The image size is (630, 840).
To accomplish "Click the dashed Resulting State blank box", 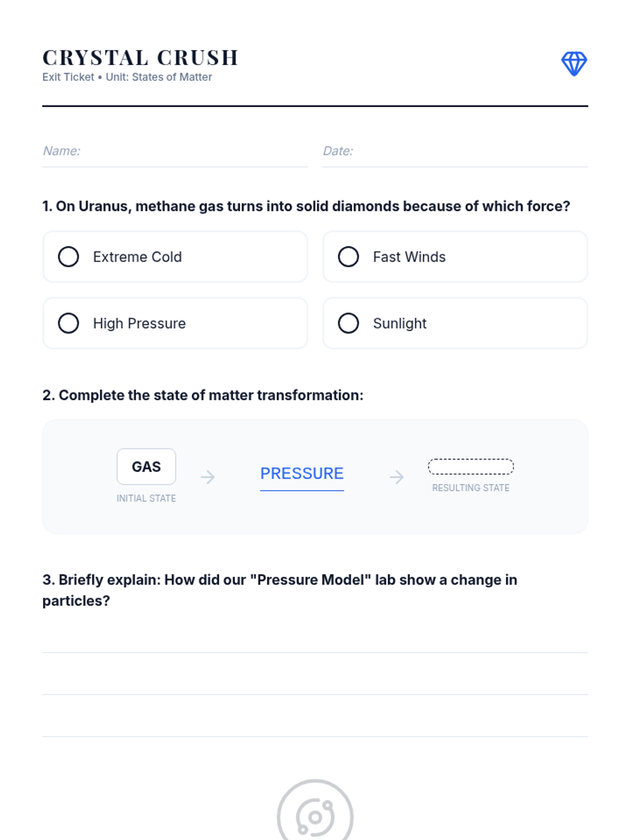I will pos(471,467).
